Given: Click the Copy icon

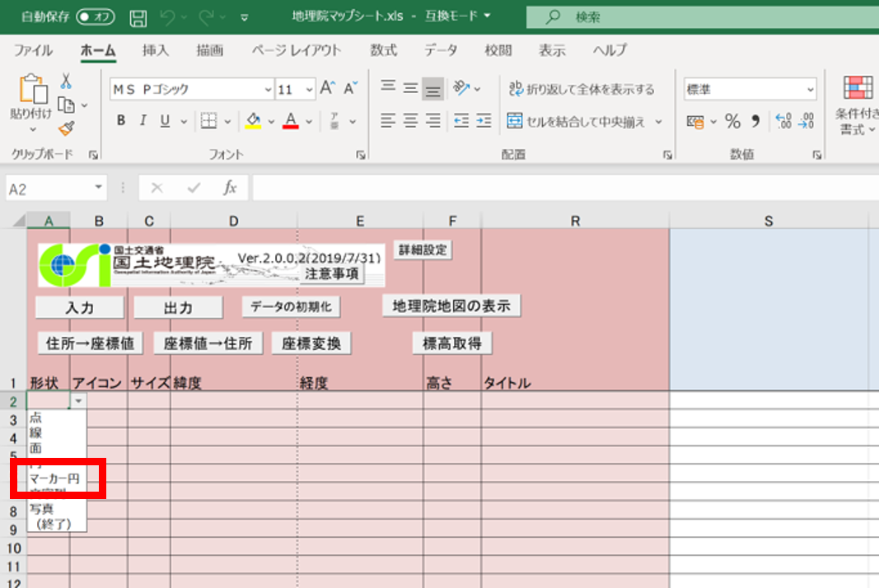Looking at the screenshot, I should [x=66, y=105].
